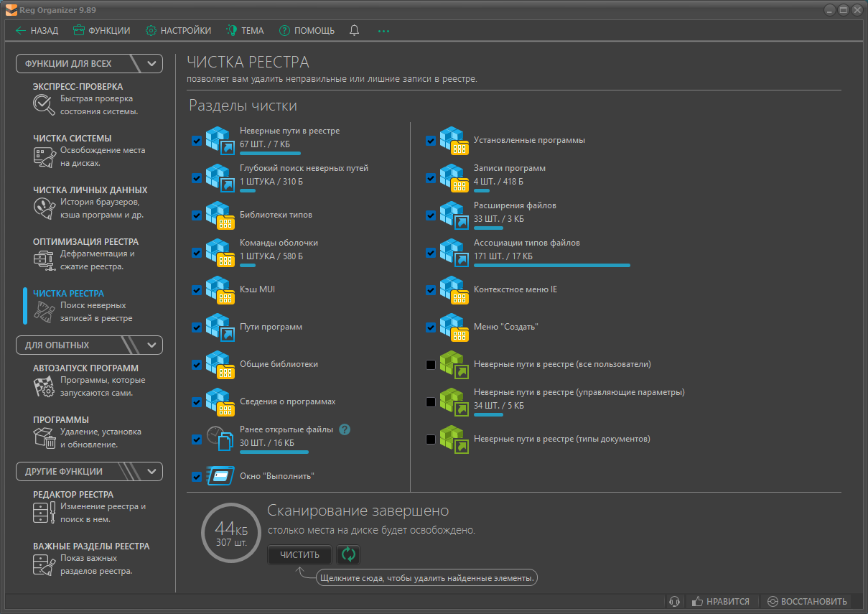The image size is (868, 614).
Task: Click the Чистка системы sidebar icon
Action: click(x=45, y=157)
